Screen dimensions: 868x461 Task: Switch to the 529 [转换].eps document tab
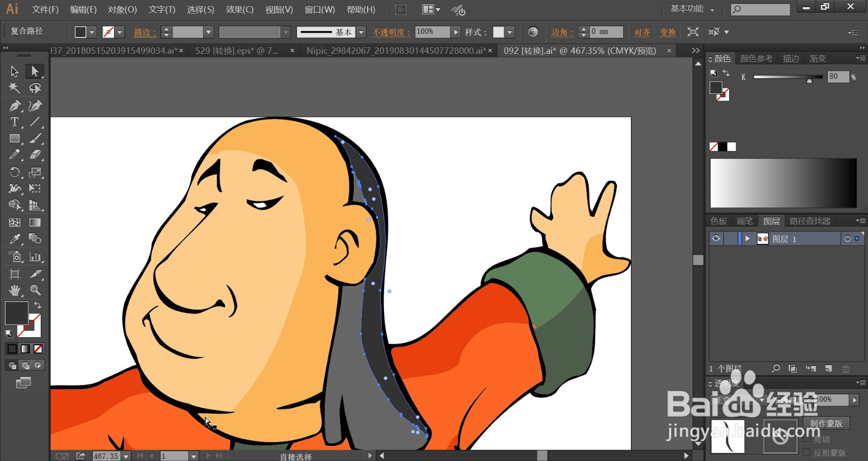[237, 50]
